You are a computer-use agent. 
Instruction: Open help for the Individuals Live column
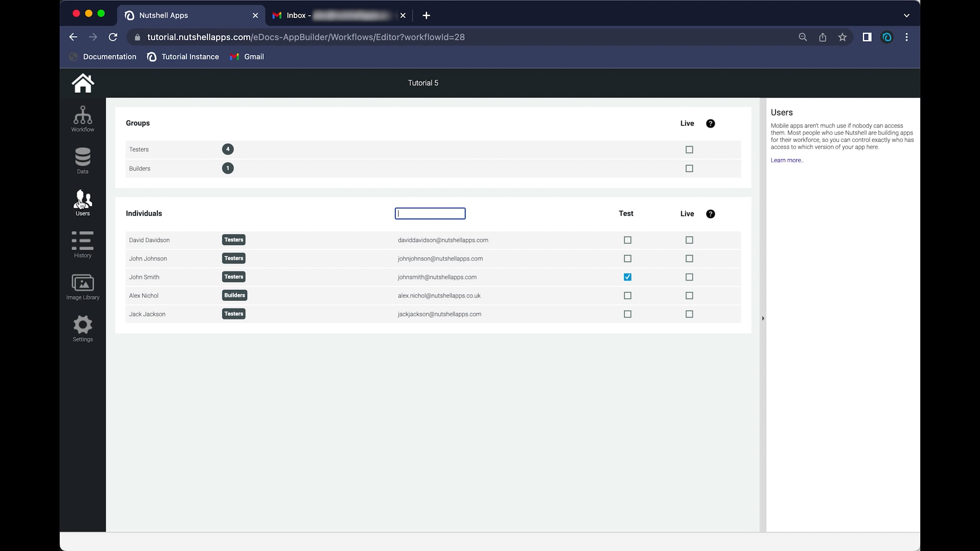click(710, 214)
